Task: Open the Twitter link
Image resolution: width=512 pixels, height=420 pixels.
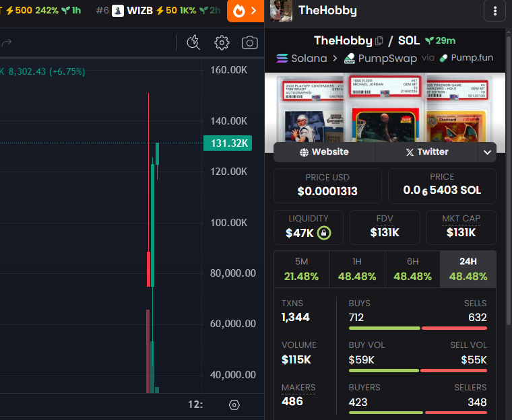Action: [x=426, y=151]
